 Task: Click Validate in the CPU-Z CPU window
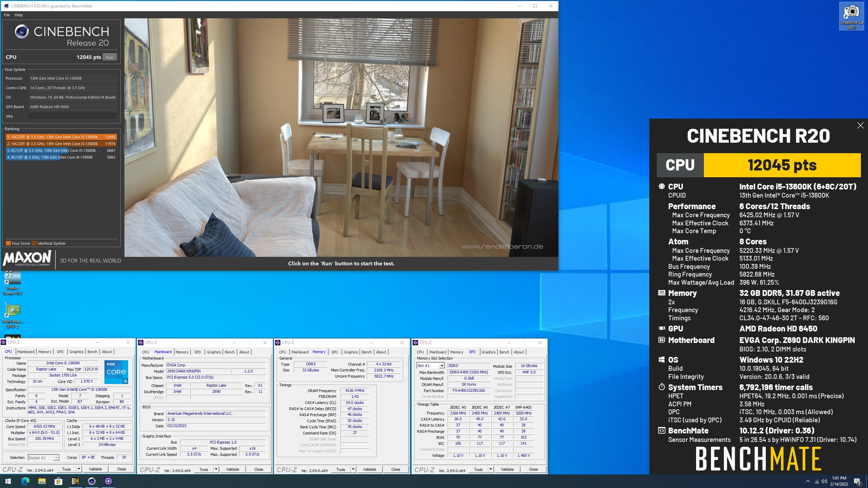(x=95, y=469)
